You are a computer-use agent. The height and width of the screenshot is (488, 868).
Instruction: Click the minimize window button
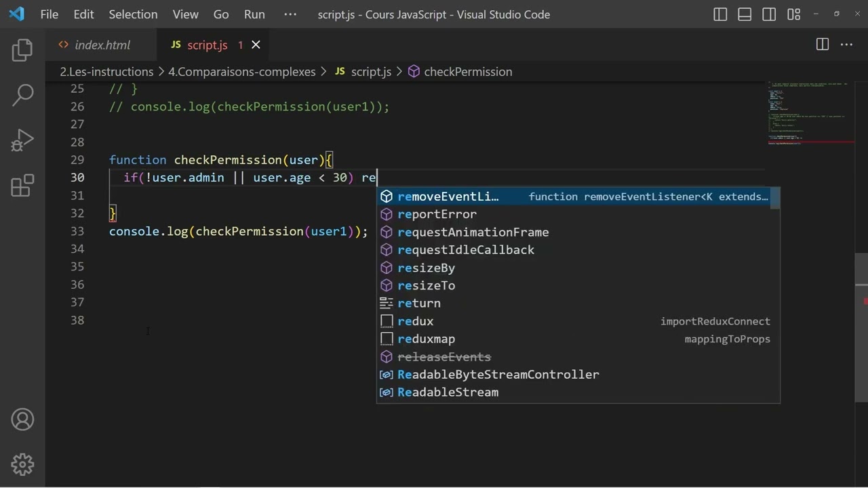click(x=815, y=14)
